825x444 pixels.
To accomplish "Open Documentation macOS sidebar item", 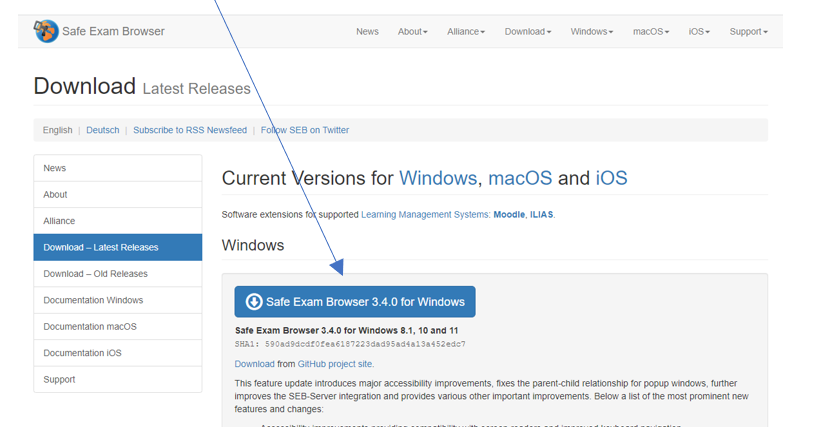I will 90,327.
